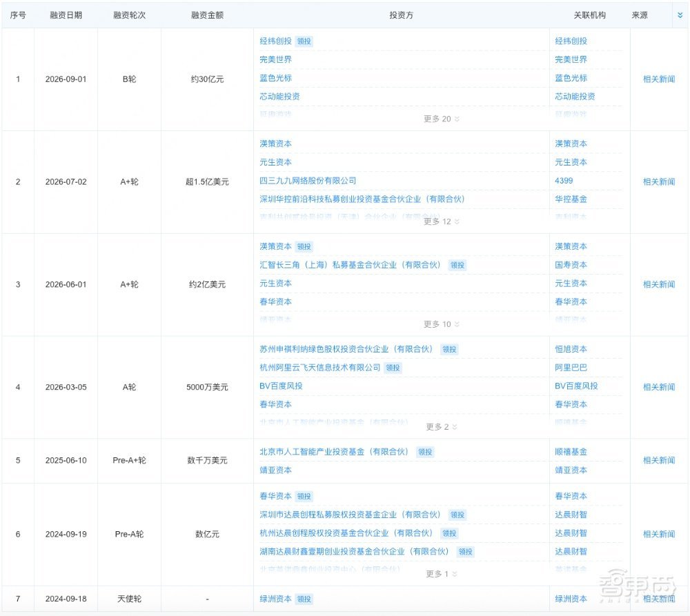Open investor 芯动能投资 in the 投资方 column
The height and width of the screenshot is (616, 690).
tap(279, 97)
